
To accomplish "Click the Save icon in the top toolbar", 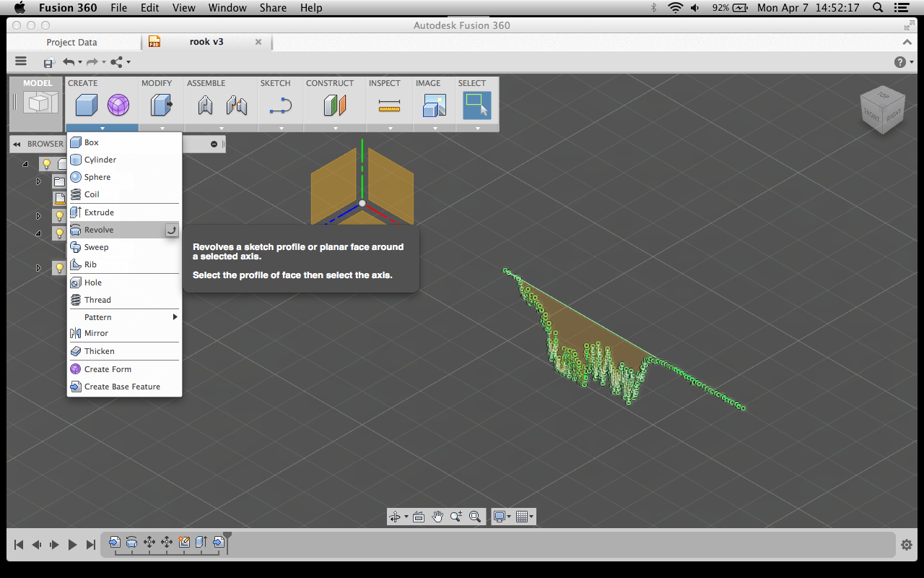I will 49,63.
